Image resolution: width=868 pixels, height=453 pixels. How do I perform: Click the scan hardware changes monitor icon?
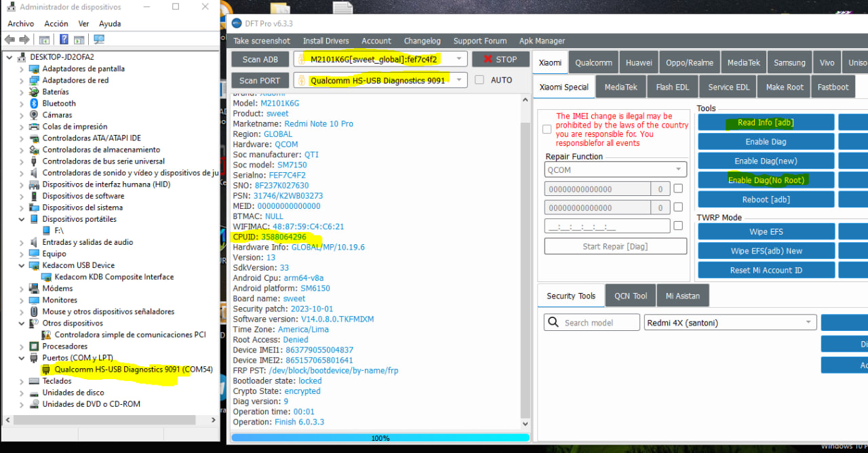pyautogui.click(x=99, y=39)
